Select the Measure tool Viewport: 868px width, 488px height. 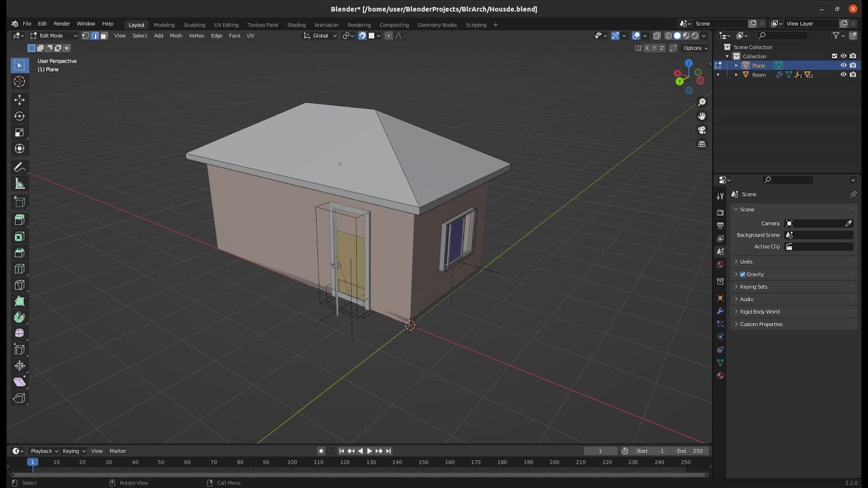[20, 184]
